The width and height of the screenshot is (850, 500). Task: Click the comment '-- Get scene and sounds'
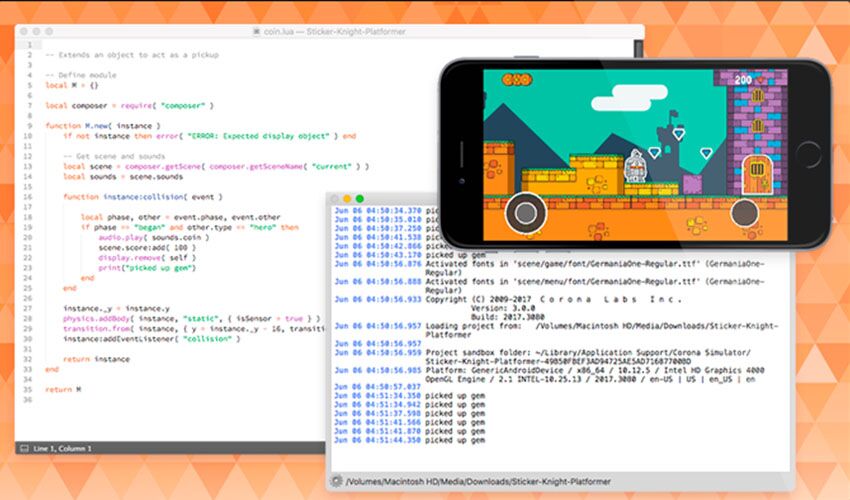(114, 156)
